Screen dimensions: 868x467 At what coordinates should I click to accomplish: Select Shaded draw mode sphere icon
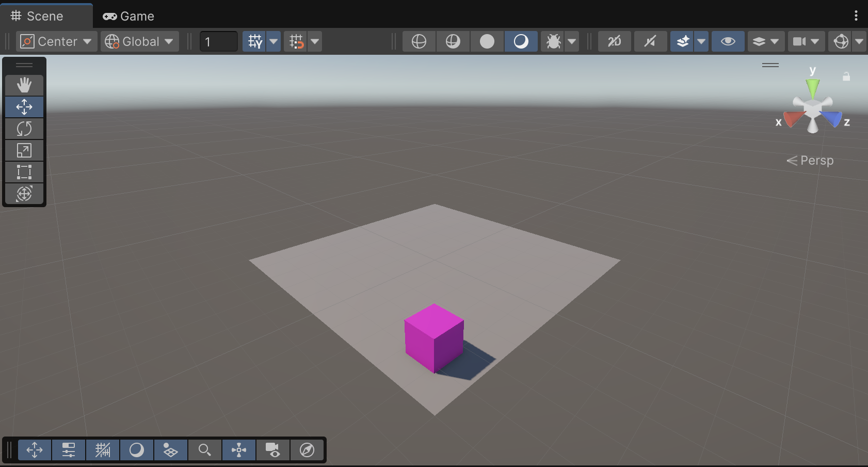click(487, 41)
